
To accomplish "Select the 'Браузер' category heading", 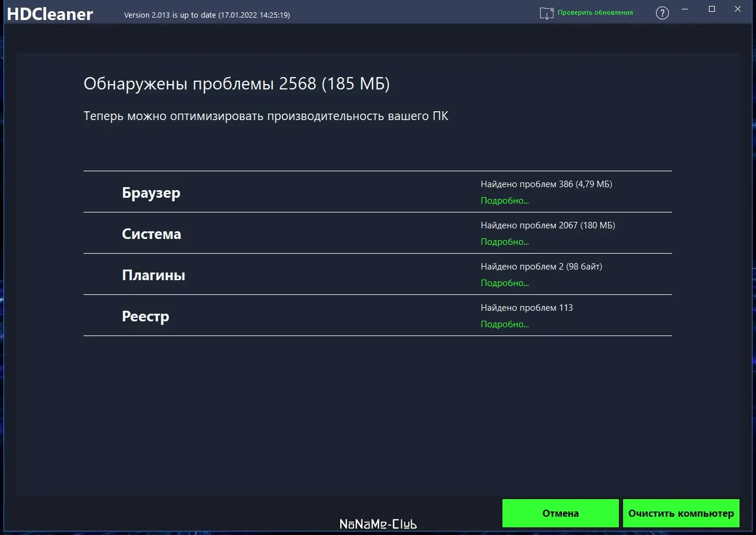I will point(151,193).
